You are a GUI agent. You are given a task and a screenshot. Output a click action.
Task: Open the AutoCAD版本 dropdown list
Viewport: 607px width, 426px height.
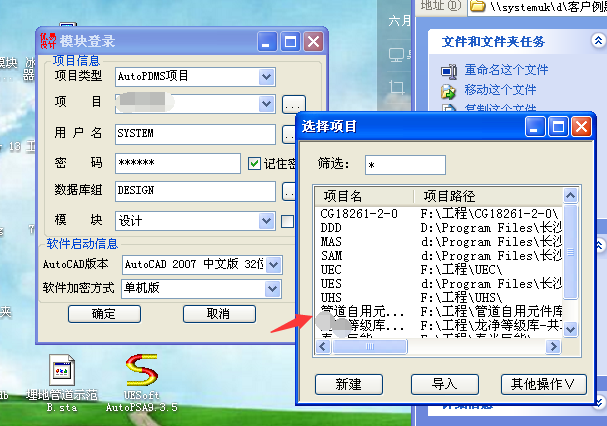273,265
